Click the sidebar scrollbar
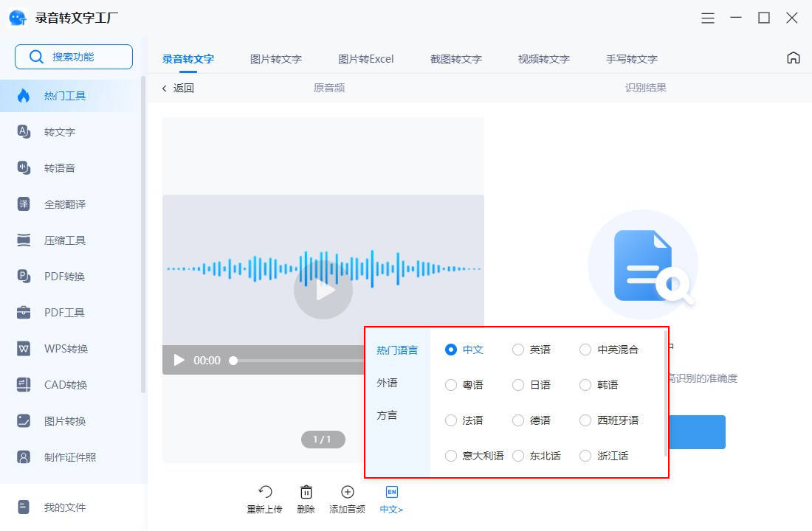Screen dimensions: 812x531 pyautogui.click(x=143, y=235)
